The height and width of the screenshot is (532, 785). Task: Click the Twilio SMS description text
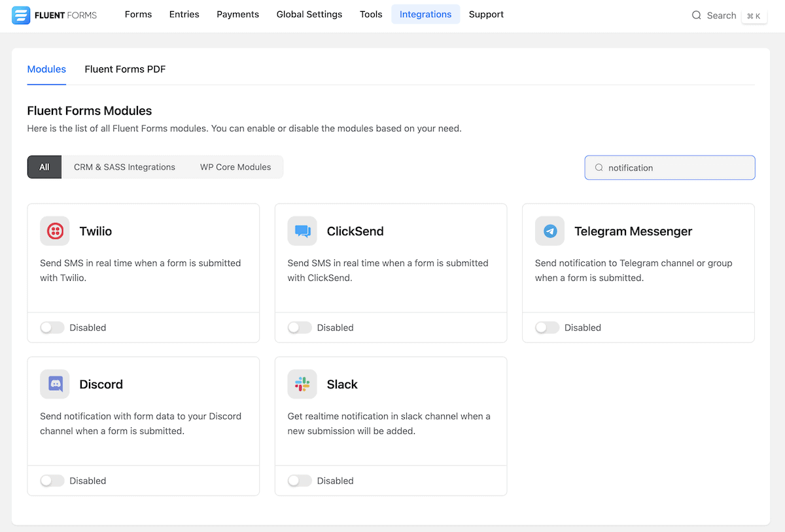point(141,271)
